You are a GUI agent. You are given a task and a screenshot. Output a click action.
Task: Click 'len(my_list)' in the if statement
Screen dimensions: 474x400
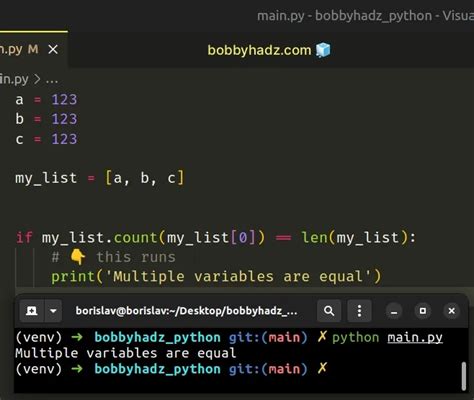click(x=355, y=238)
